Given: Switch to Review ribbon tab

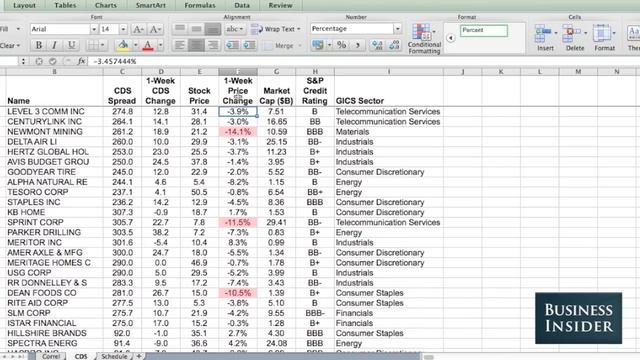Looking at the screenshot, I should [x=280, y=5].
